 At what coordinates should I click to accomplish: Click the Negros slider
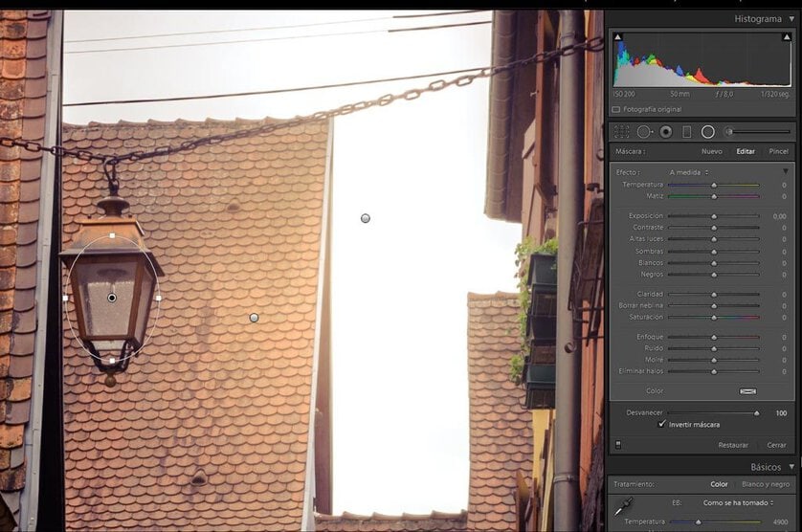(714, 275)
